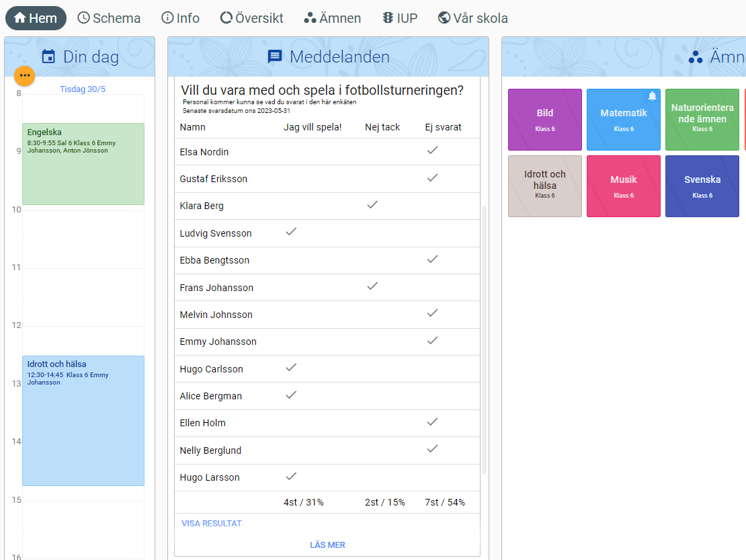The image size is (746, 560).
Task: Open the Hem tab
Action: pyautogui.click(x=36, y=18)
